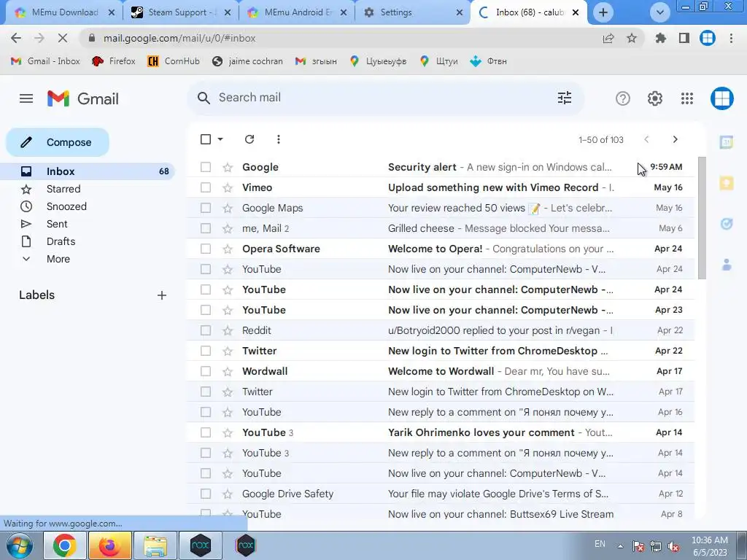747x560 pixels.
Task: Go to older messages page arrow
Action: (x=675, y=139)
